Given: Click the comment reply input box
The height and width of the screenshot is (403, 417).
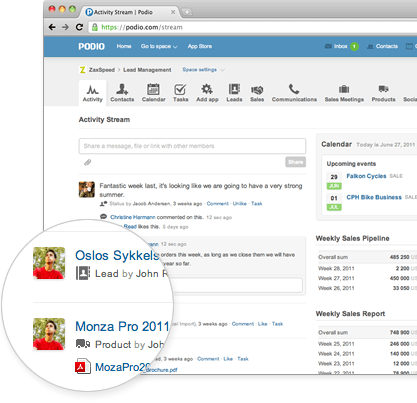Looking at the screenshot, I should click(238, 285).
